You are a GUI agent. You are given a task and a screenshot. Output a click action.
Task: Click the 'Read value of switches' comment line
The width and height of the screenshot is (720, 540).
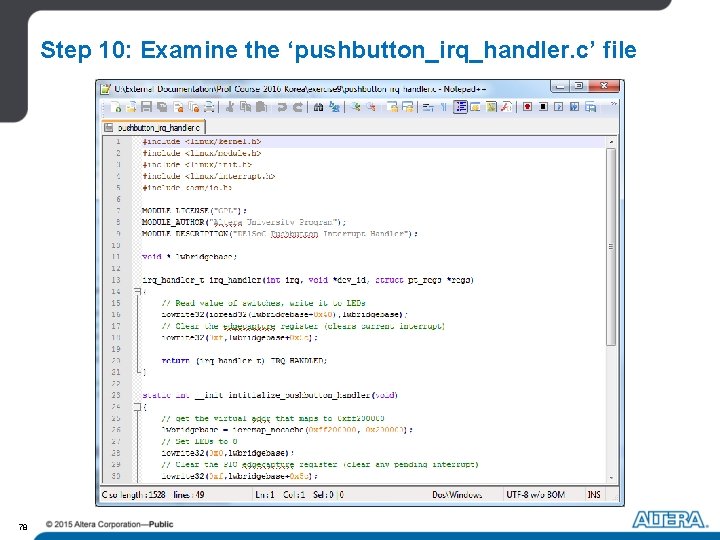(x=264, y=303)
